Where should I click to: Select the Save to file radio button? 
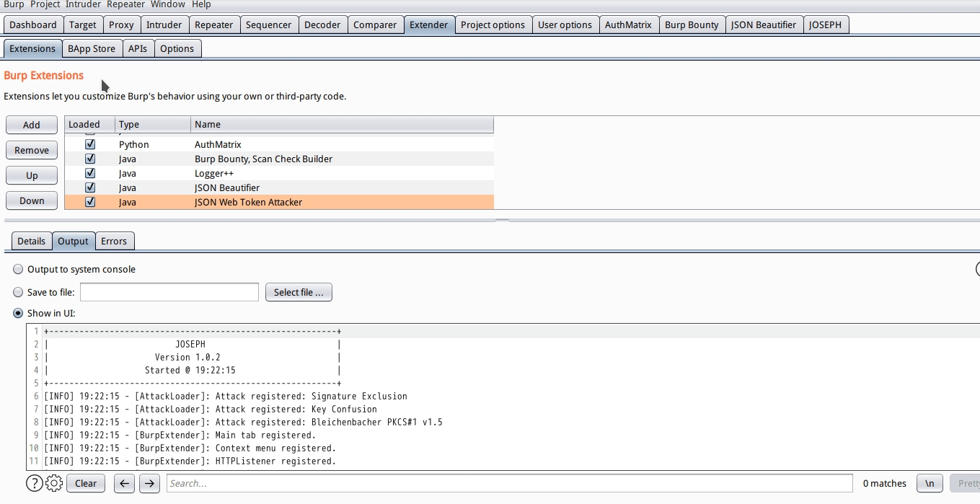pos(18,292)
